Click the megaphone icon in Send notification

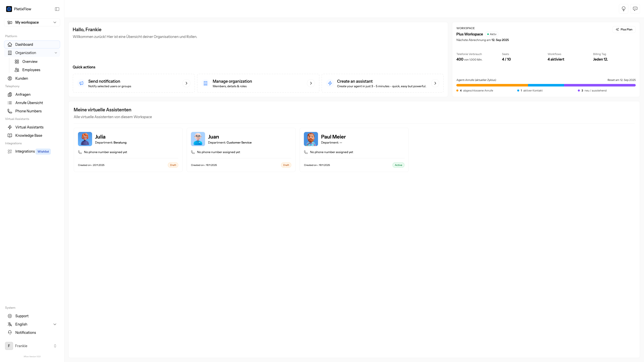click(x=81, y=83)
